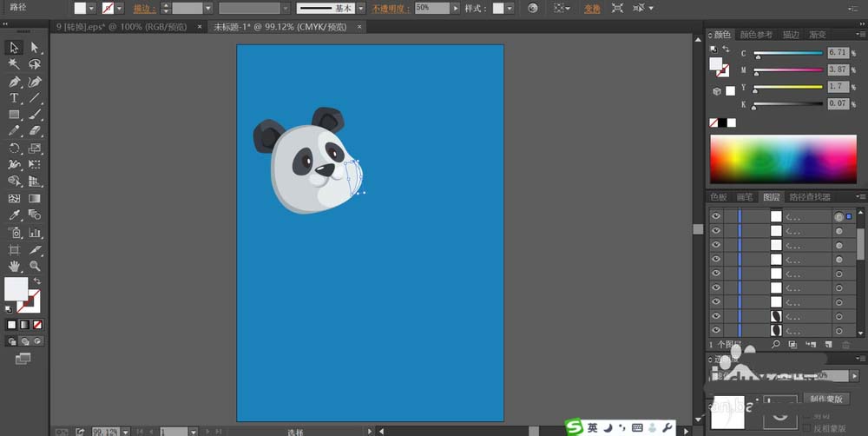Select the Eyedropper tool
The width and height of the screenshot is (868, 436).
point(14,215)
